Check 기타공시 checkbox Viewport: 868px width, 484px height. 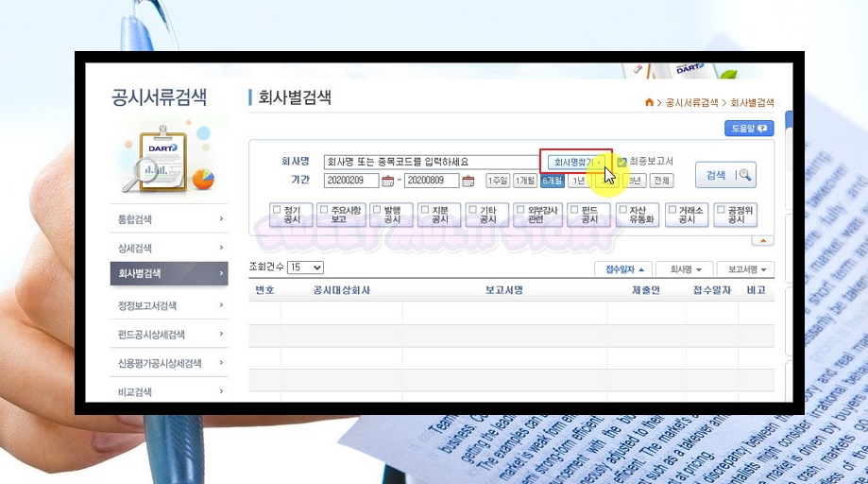(473, 210)
